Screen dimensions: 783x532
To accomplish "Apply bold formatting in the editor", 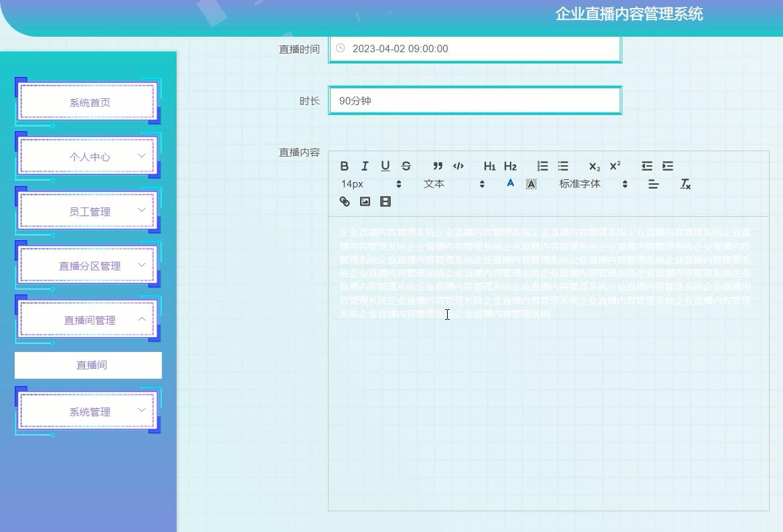I will tap(345, 166).
